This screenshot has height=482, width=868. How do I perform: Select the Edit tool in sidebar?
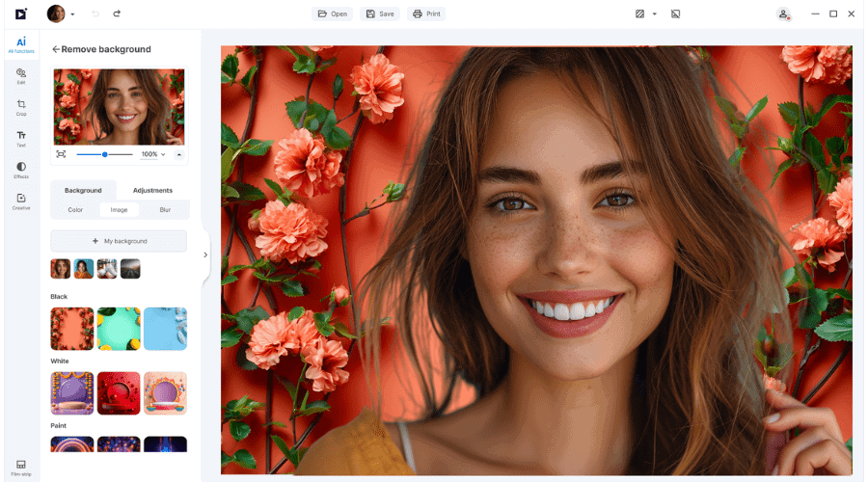point(21,76)
